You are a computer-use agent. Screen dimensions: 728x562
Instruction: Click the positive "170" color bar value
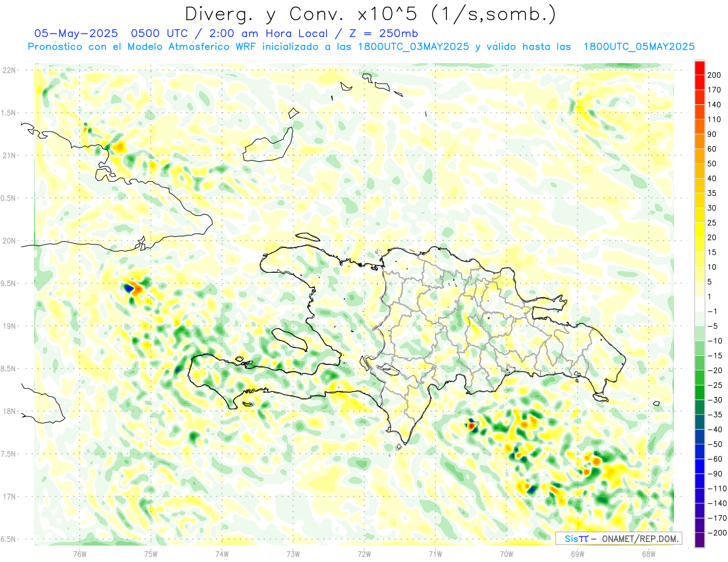(715, 90)
